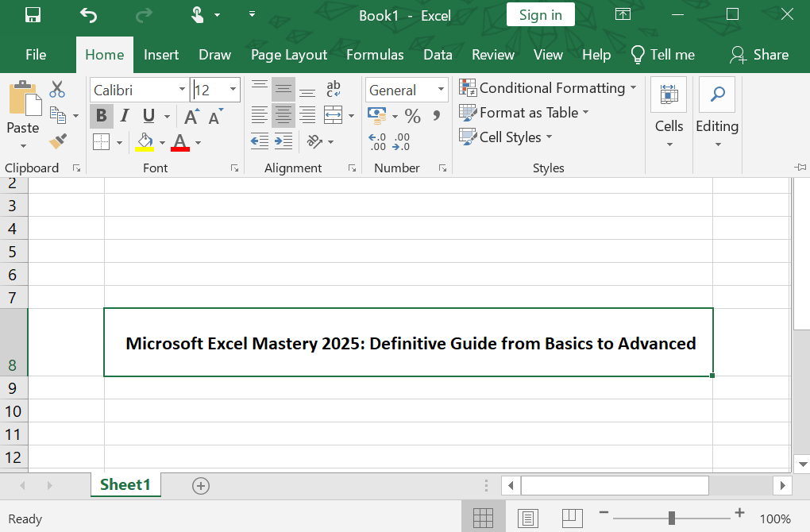Click the Orientation text rotation icon
Screen dimensions: 810x532
(x=314, y=141)
